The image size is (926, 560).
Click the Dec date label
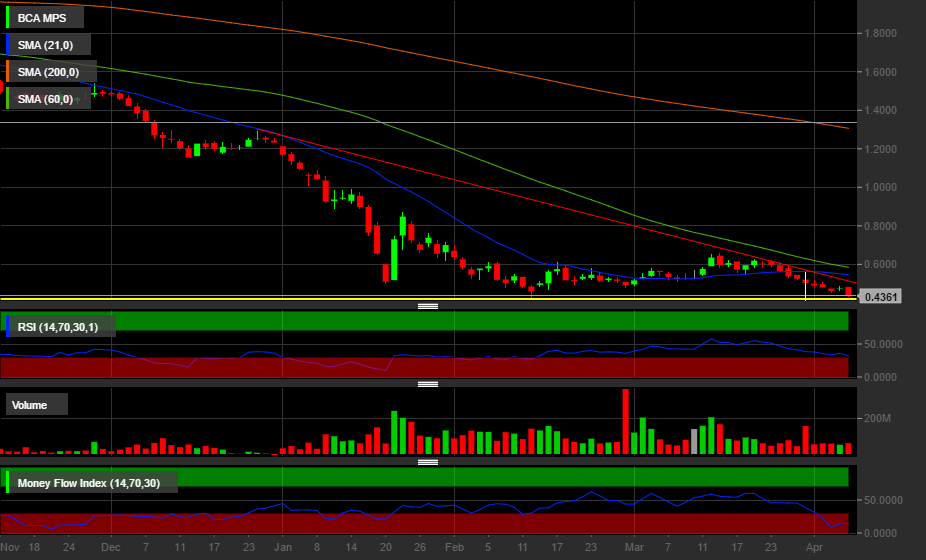click(110, 547)
